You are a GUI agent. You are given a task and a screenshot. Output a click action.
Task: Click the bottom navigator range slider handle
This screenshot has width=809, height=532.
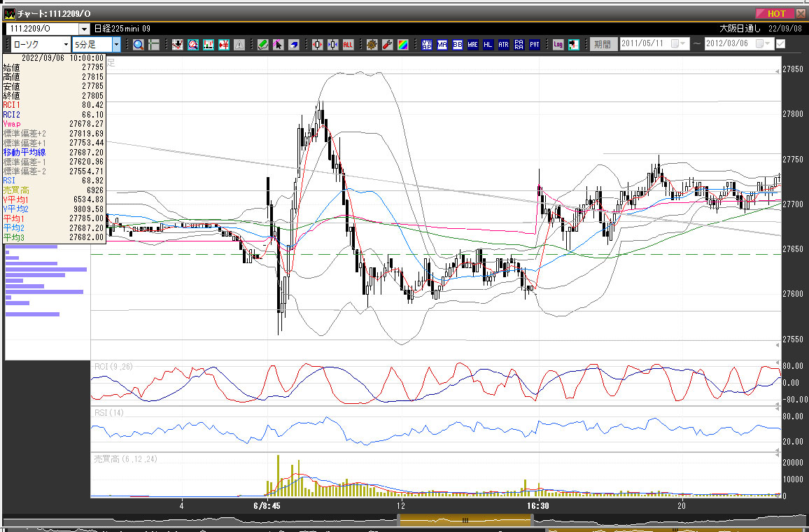(x=465, y=521)
